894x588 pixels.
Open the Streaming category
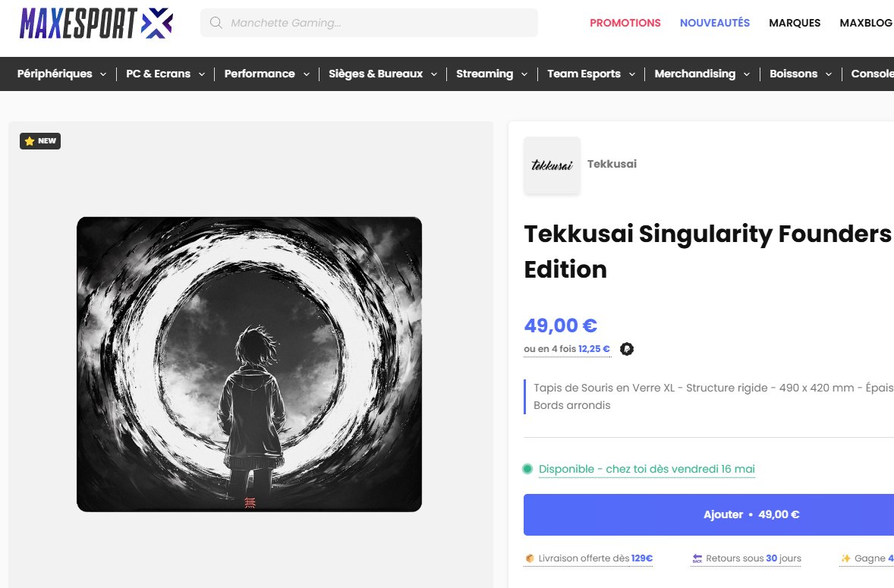[x=485, y=74]
